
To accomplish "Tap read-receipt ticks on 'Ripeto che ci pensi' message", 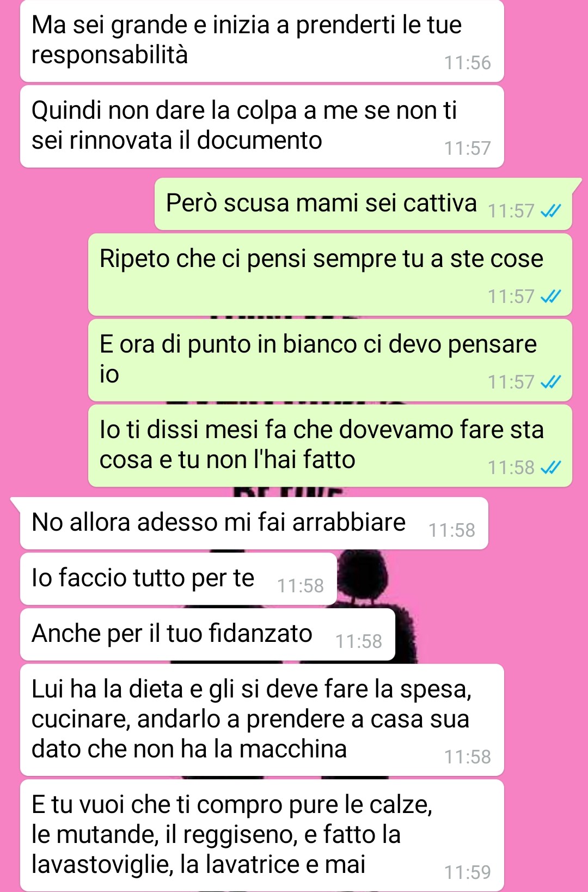I will (550, 296).
